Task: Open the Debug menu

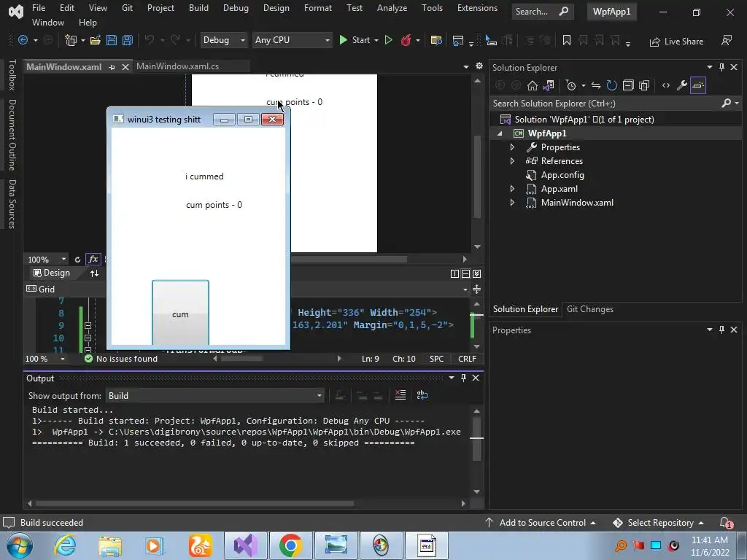Action: pos(236,7)
